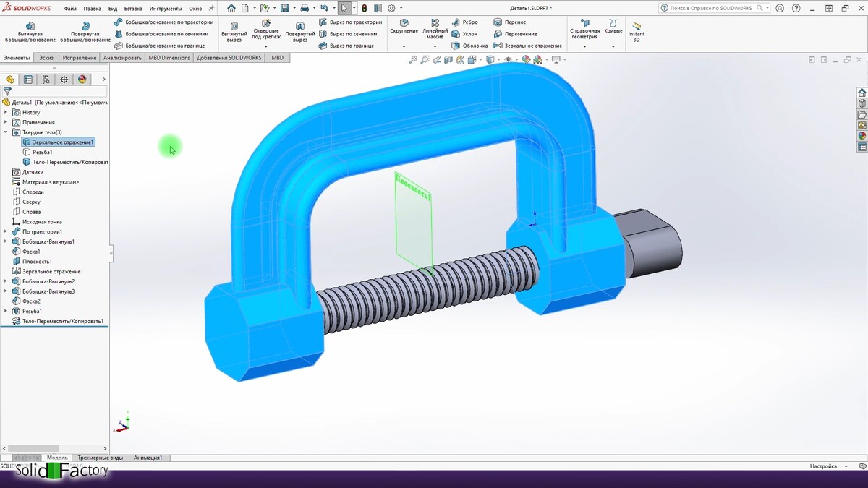Switch to the Эскиз ribbon tab
The height and width of the screenshot is (488, 868).
point(46,58)
